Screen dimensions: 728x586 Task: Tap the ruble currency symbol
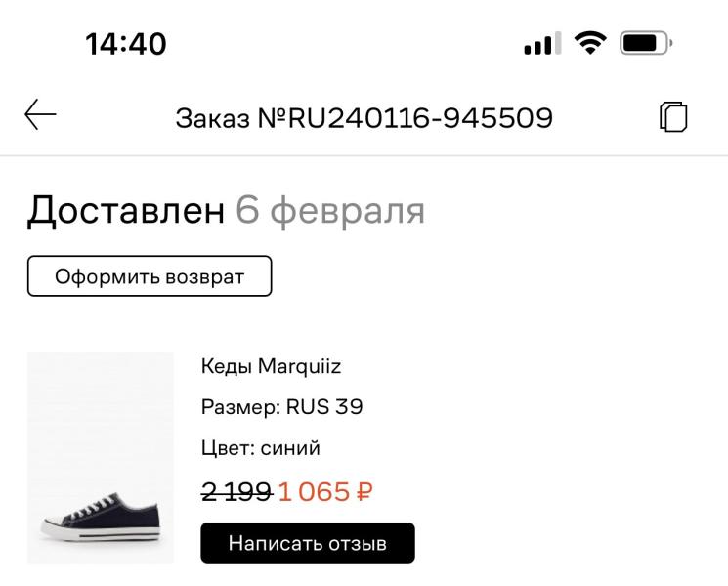click(364, 491)
